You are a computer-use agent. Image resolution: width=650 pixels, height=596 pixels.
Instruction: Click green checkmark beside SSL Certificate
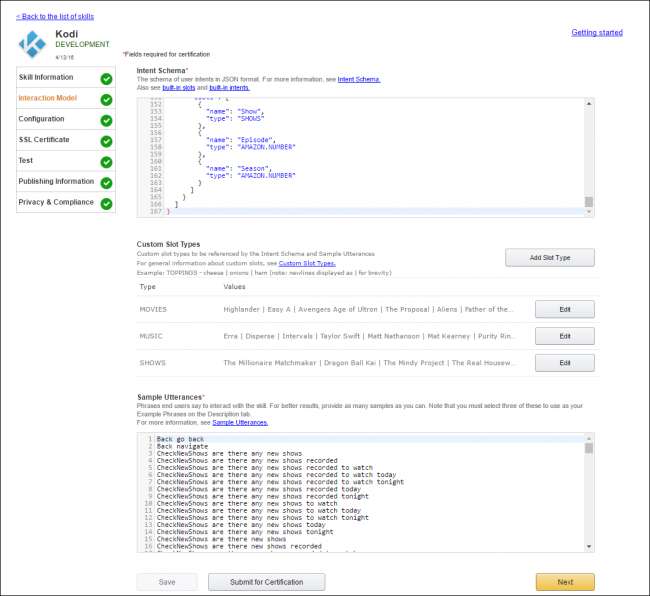[x=106, y=140]
